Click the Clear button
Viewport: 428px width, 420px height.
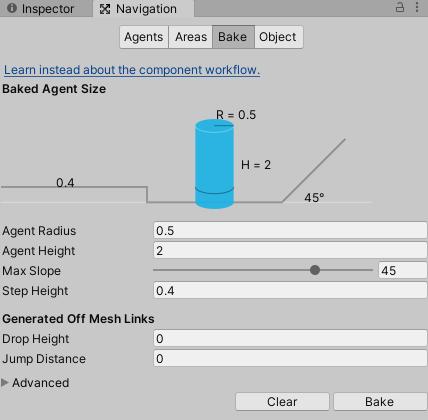(x=282, y=402)
